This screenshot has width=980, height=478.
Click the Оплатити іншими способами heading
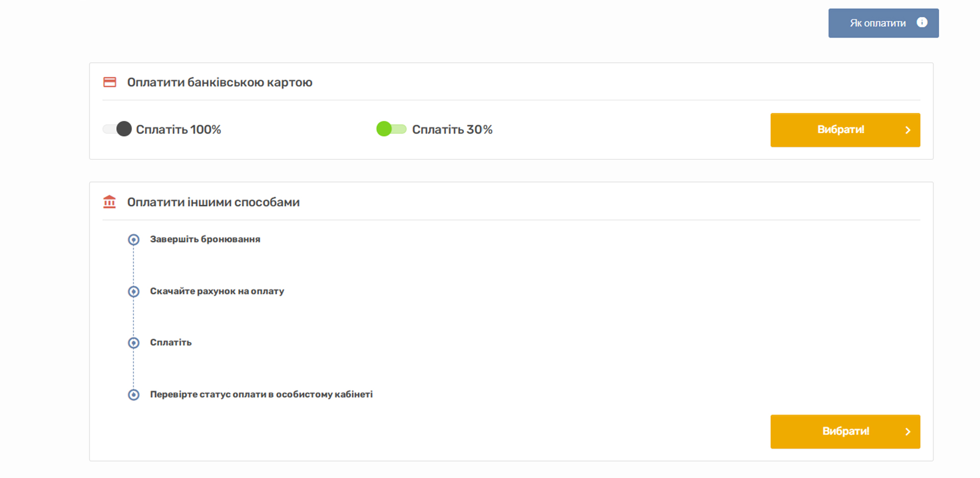(x=213, y=202)
